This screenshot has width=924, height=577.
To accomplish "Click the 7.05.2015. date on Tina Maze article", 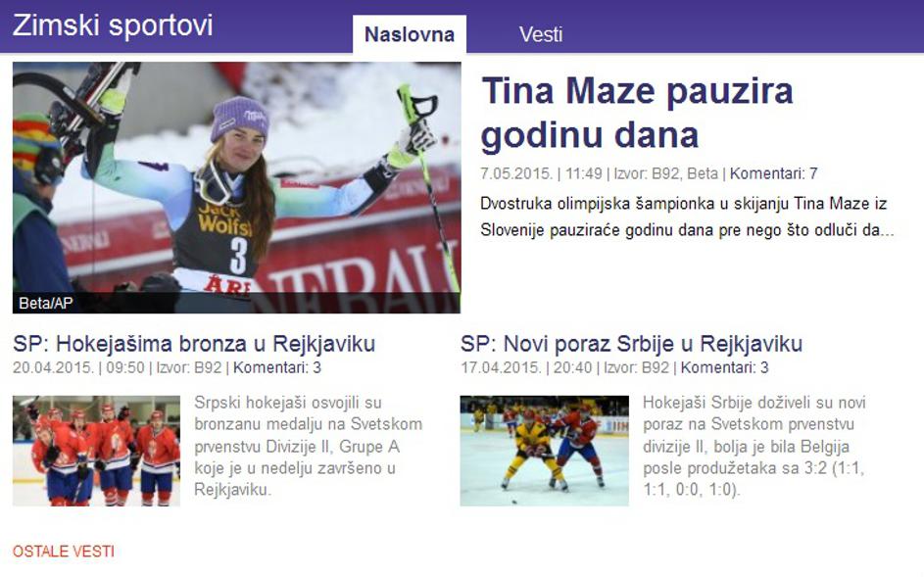I will click(515, 173).
